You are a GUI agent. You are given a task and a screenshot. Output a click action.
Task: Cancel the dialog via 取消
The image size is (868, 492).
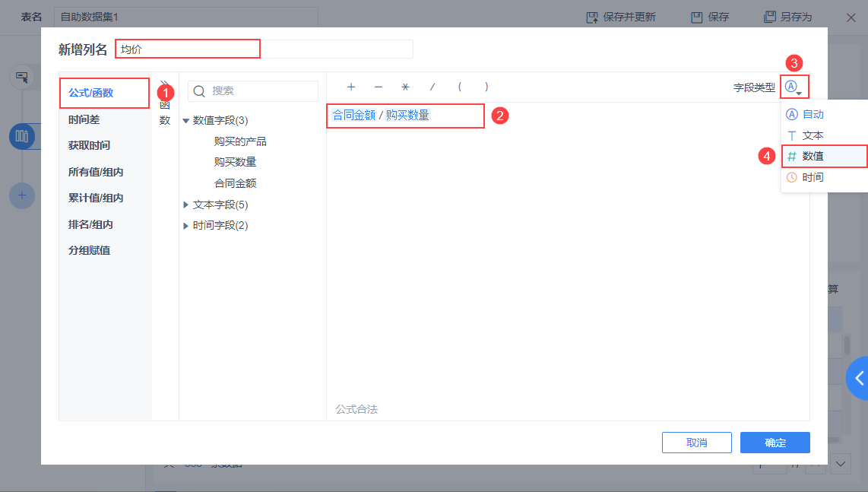pos(696,443)
